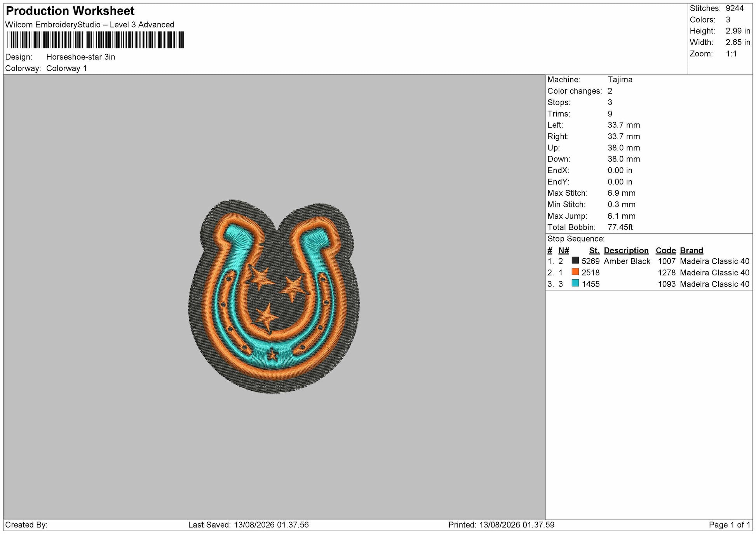Click the Height value '2.99 in'
The image size is (756, 534).
pyautogui.click(x=738, y=31)
